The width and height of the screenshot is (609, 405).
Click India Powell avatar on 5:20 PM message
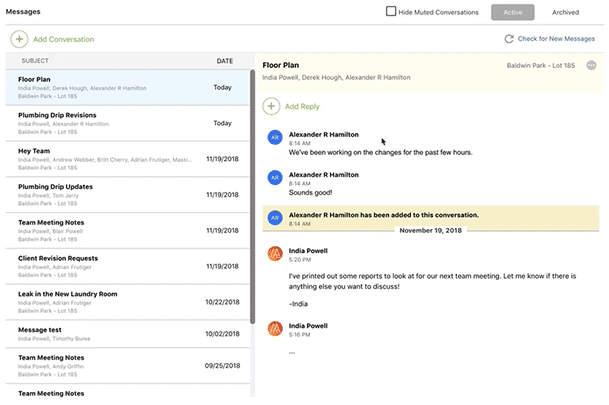tap(274, 253)
